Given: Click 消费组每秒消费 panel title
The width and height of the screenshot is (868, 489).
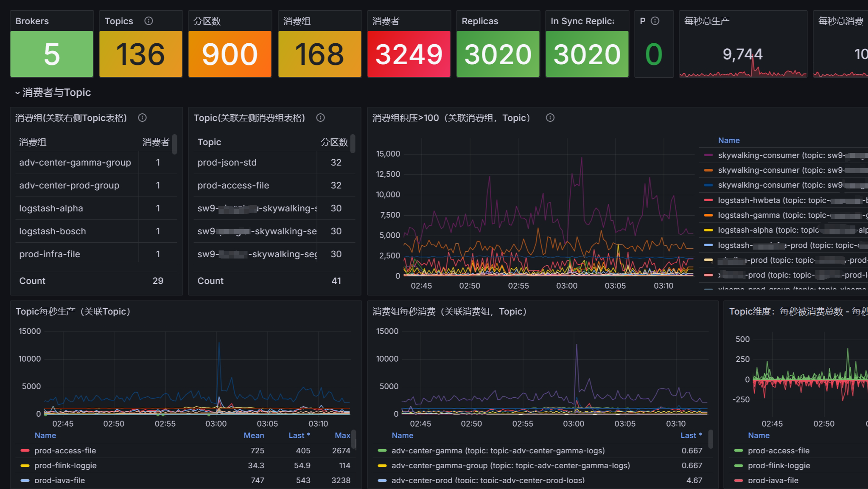Looking at the screenshot, I should 449,312.
